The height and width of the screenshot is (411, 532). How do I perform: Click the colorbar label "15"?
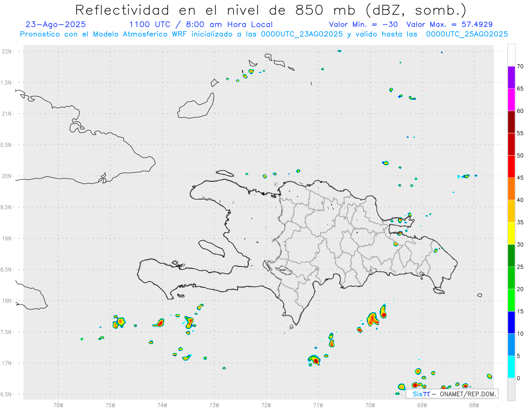click(520, 311)
